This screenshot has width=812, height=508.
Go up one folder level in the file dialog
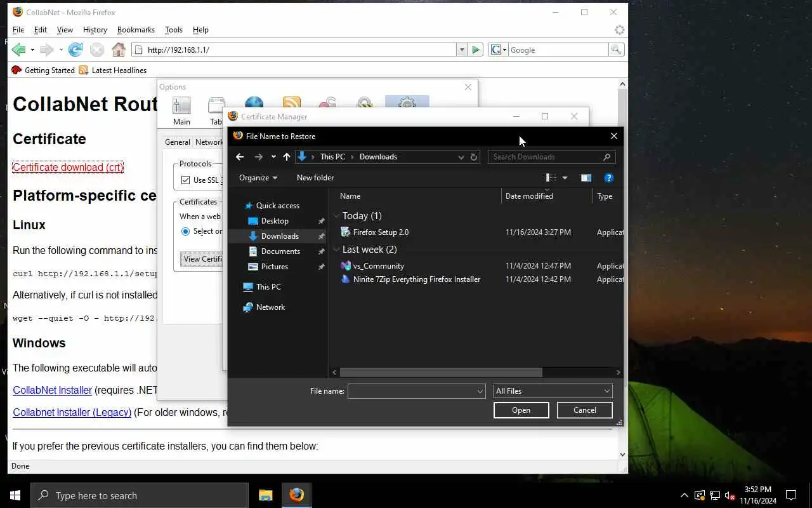pos(287,157)
